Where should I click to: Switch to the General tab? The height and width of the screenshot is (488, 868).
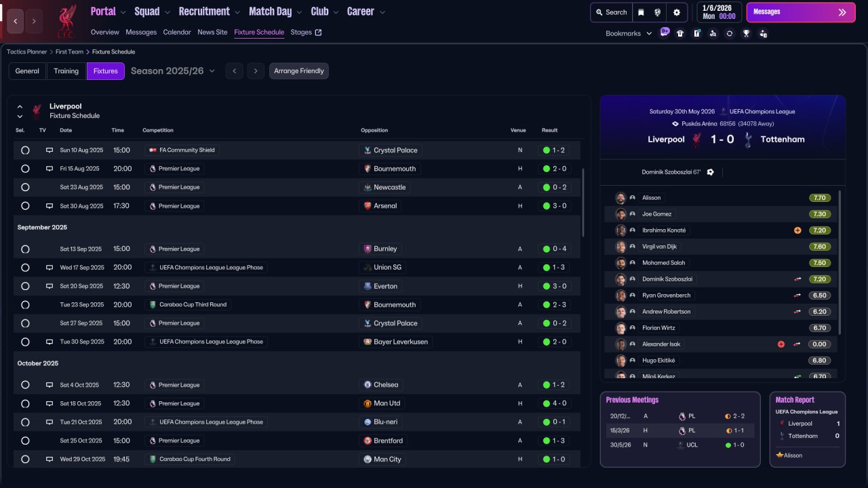tap(27, 71)
